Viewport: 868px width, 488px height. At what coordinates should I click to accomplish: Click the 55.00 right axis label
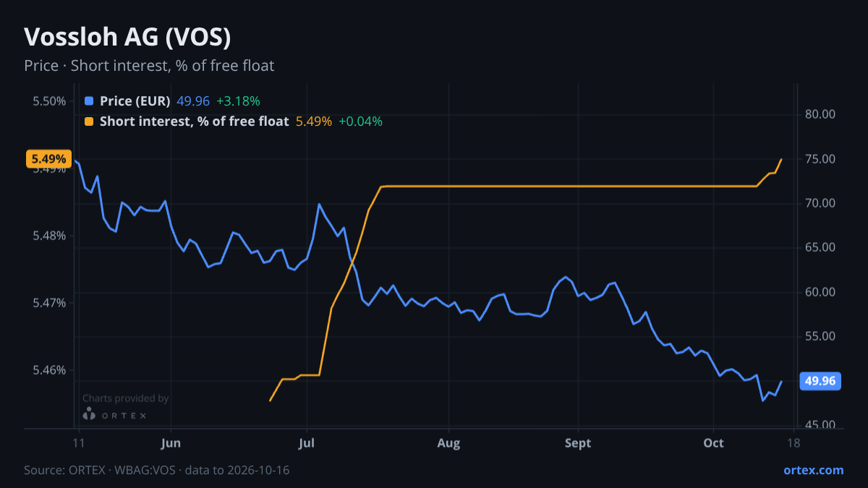pos(820,337)
